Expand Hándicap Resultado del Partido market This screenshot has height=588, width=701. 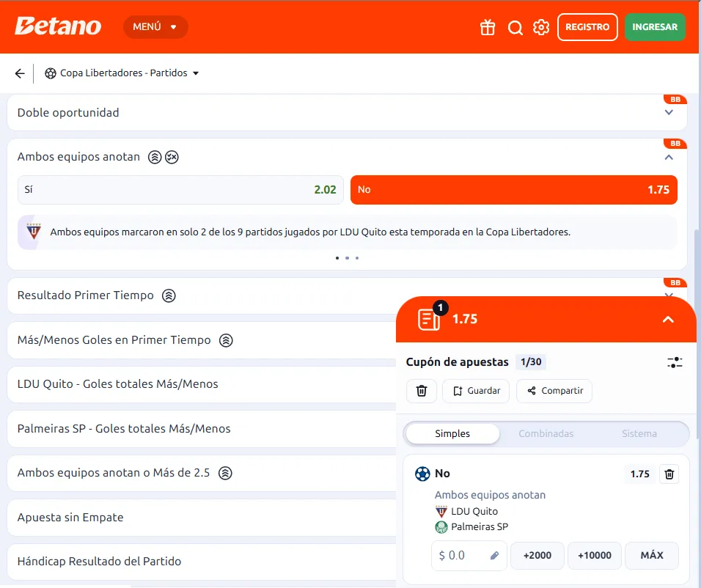201,562
